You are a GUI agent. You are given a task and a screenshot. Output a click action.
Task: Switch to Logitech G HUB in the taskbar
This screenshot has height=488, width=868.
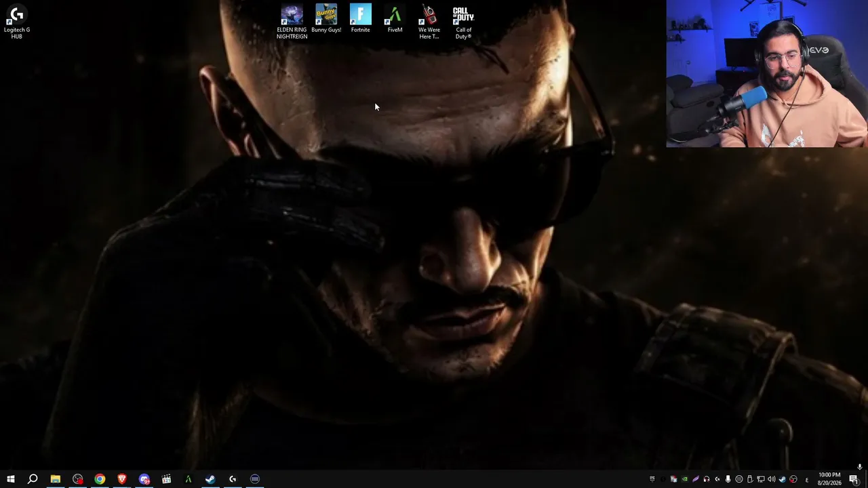pyautogui.click(x=233, y=479)
